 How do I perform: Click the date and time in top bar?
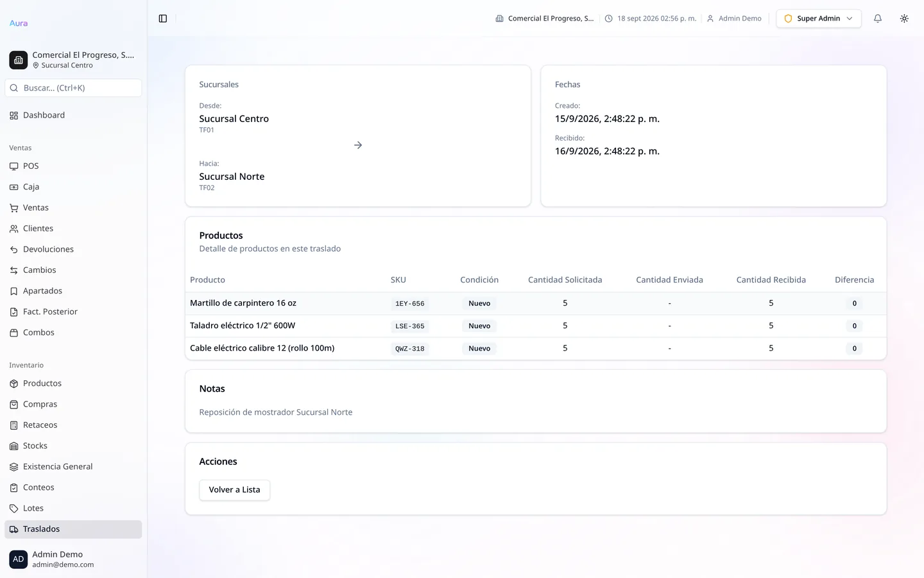click(x=651, y=19)
